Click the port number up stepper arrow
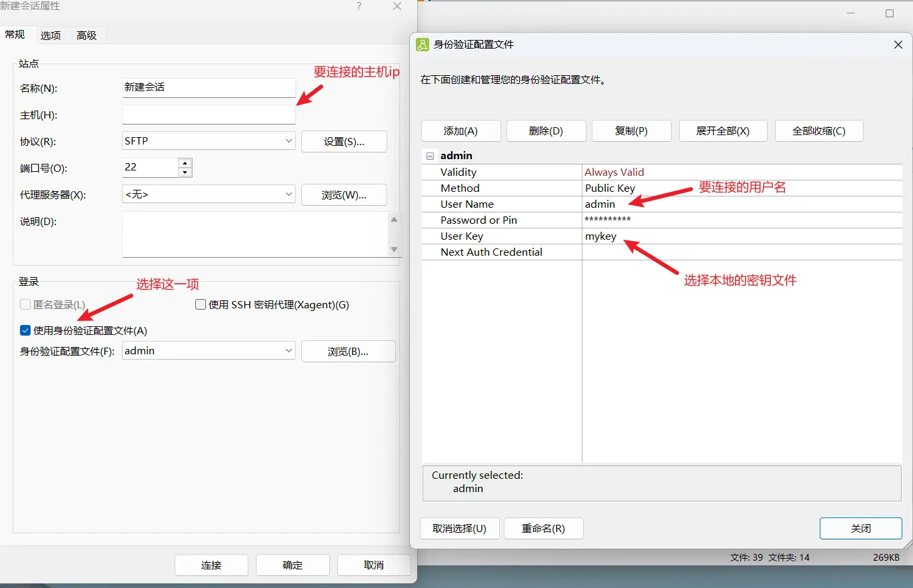This screenshot has width=913, height=588. [185, 163]
